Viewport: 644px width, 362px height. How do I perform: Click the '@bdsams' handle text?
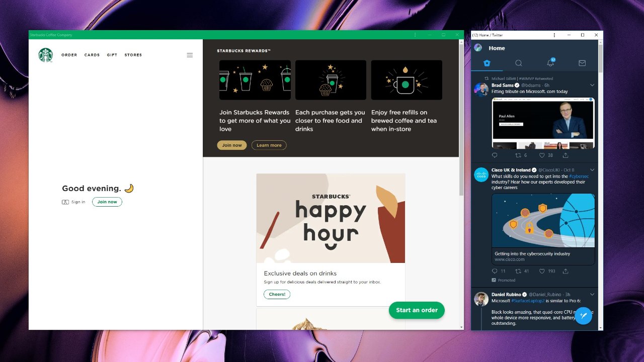coord(531,85)
